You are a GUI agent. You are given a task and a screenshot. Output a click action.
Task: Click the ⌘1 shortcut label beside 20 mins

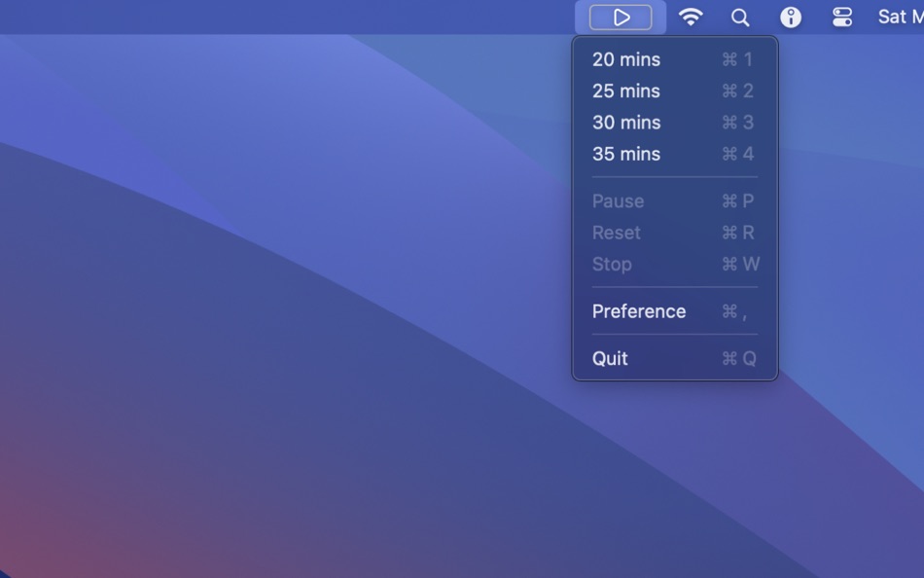tap(737, 59)
